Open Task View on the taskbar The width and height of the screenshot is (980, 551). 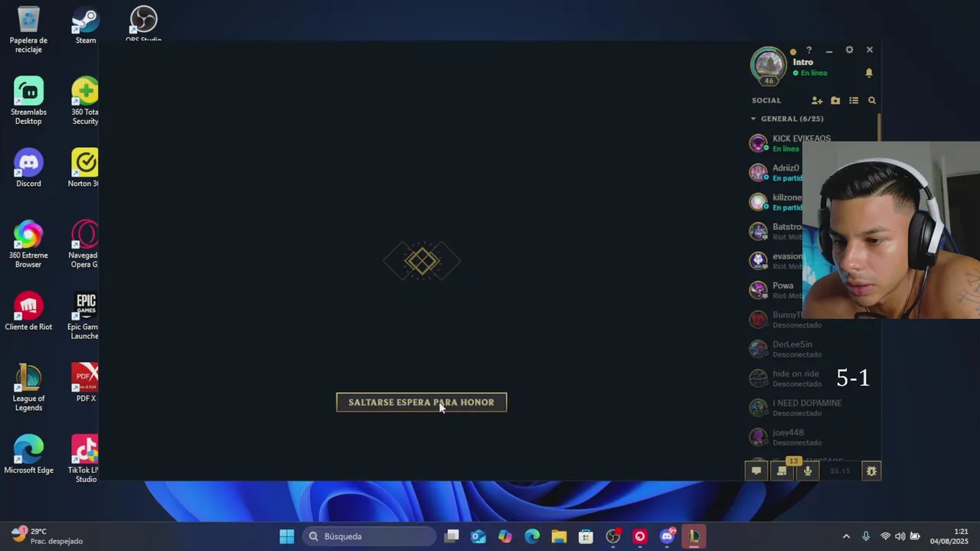coord(452,536)
